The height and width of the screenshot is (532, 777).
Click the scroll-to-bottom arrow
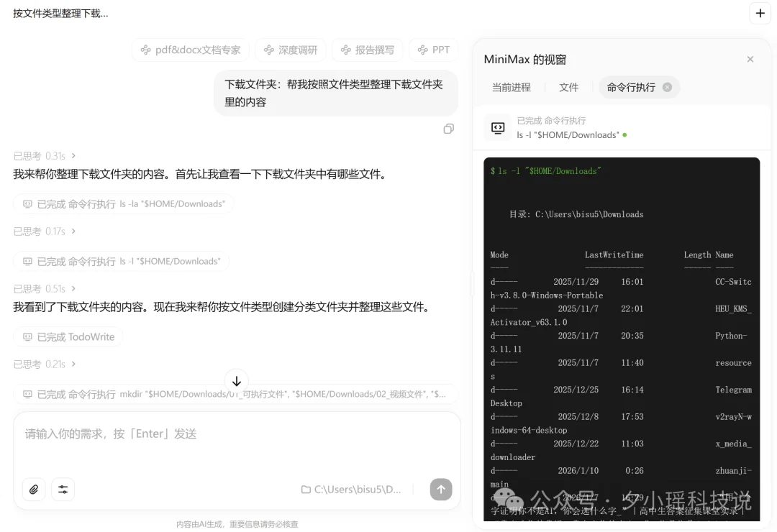pos(236,381)
